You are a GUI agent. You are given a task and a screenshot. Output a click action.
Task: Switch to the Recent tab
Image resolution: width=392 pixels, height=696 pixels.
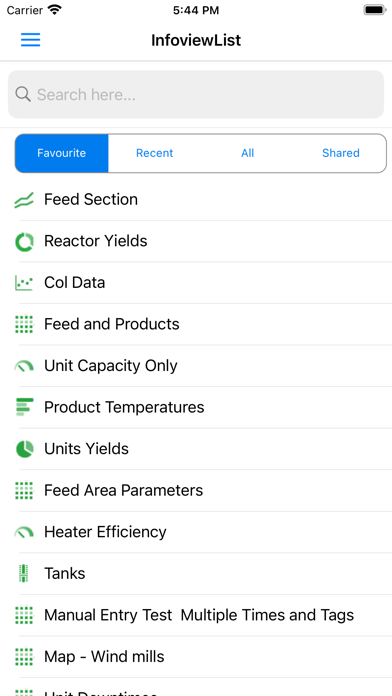tap(154, 153)
